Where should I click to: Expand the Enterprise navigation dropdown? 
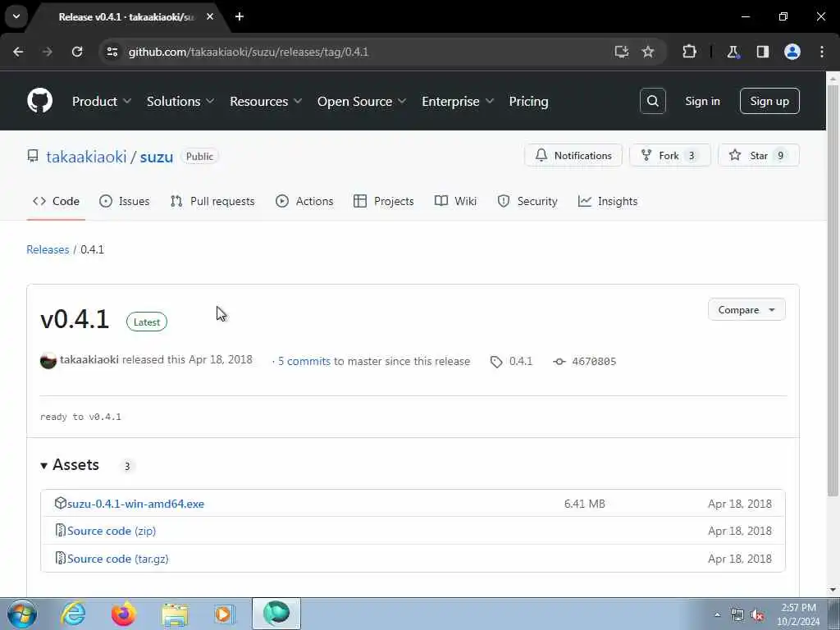pos(458,101)
